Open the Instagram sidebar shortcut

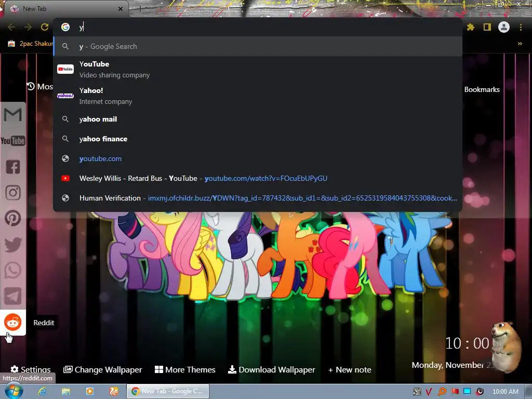[x=13, y=192]
